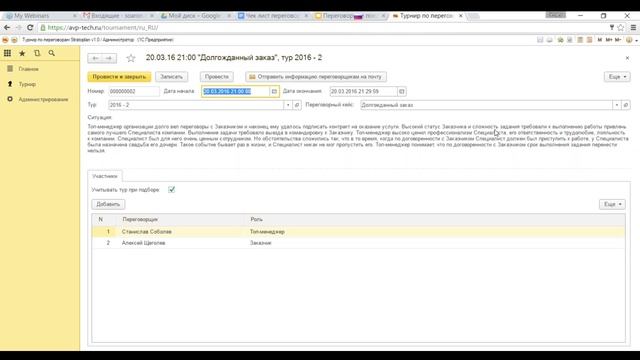Go forward with form navigation right arrow
This screenshot has height=360, width=640.
(x=109, y=58)
